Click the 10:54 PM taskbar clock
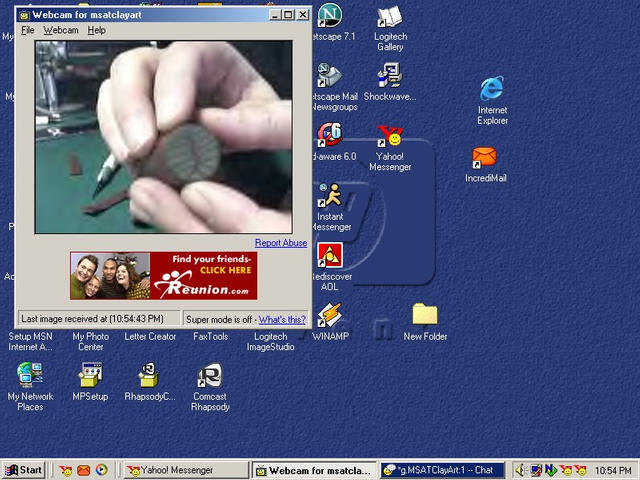The height and width of the screenshot is (480, 640). point(613,471)
